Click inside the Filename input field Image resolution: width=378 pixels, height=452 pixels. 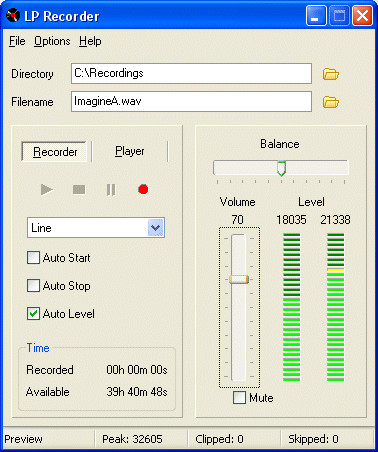(x=191, y=101)
